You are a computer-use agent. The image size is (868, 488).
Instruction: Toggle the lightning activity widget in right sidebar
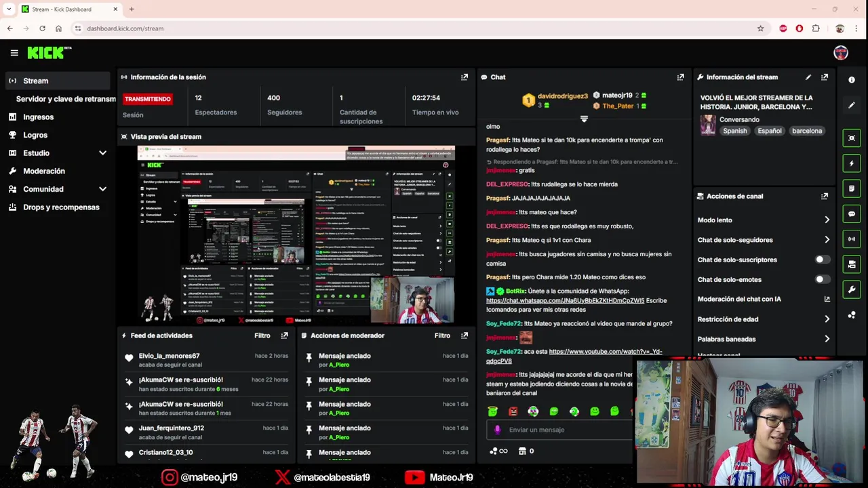click(852, 163)
